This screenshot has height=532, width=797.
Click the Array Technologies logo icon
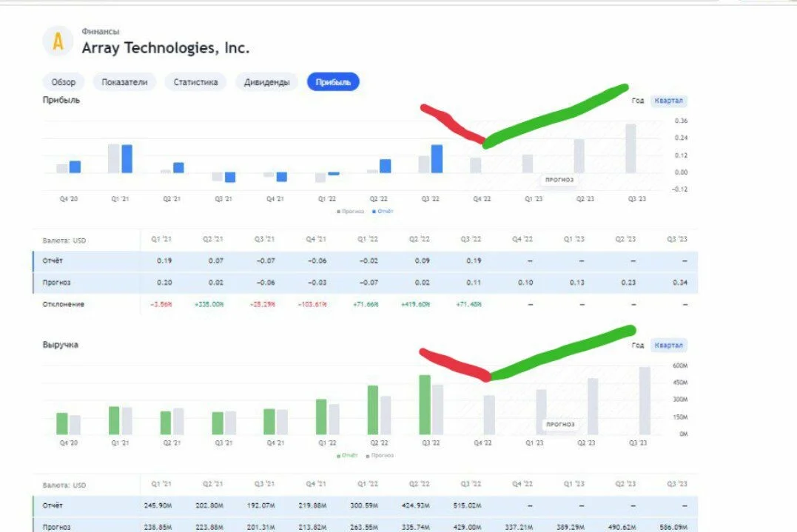58,41
